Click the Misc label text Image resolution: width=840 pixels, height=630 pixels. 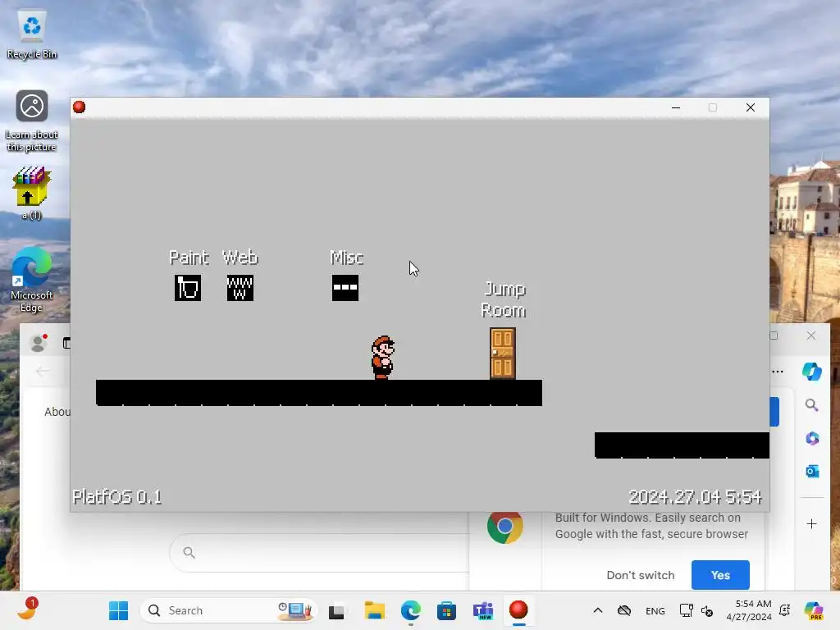tap(347, 258)
